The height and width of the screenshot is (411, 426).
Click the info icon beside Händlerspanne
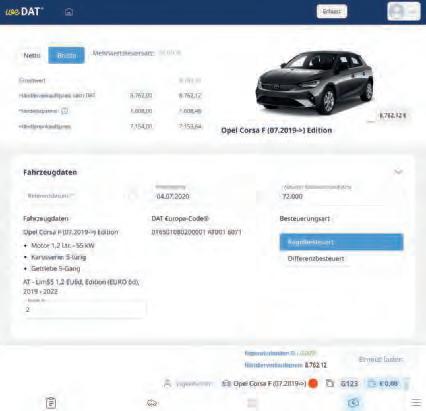65,111
